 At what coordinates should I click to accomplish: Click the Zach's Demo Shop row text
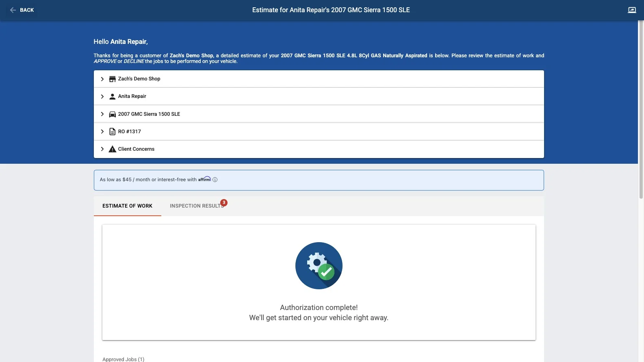point(139,79)
